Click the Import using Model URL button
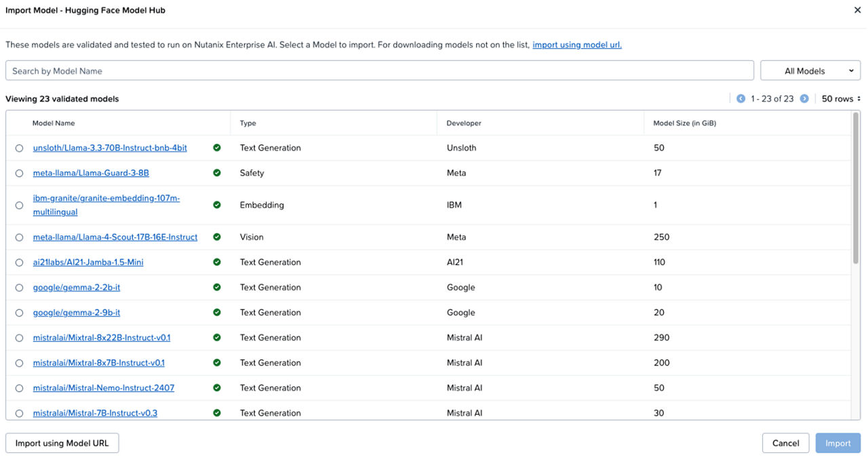Screen dimensions: 868x459 click(x=62, y=443)
